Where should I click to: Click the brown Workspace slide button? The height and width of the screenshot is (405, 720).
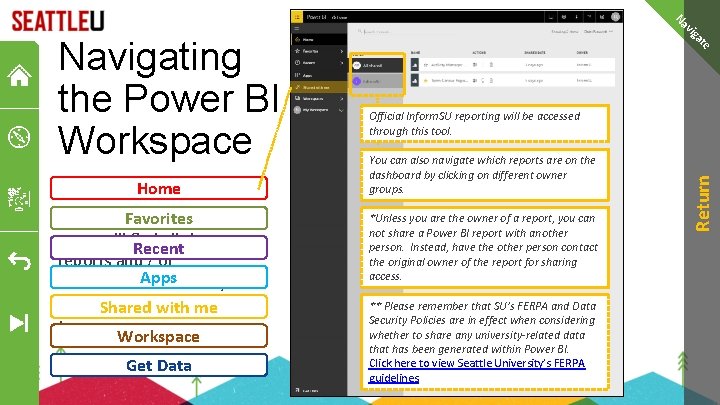[159, 336]
